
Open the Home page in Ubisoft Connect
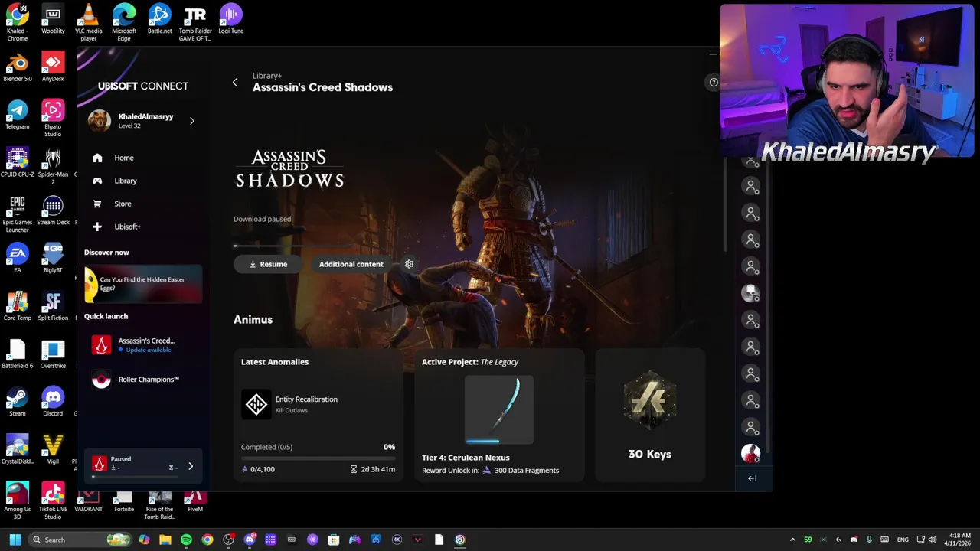123,158
